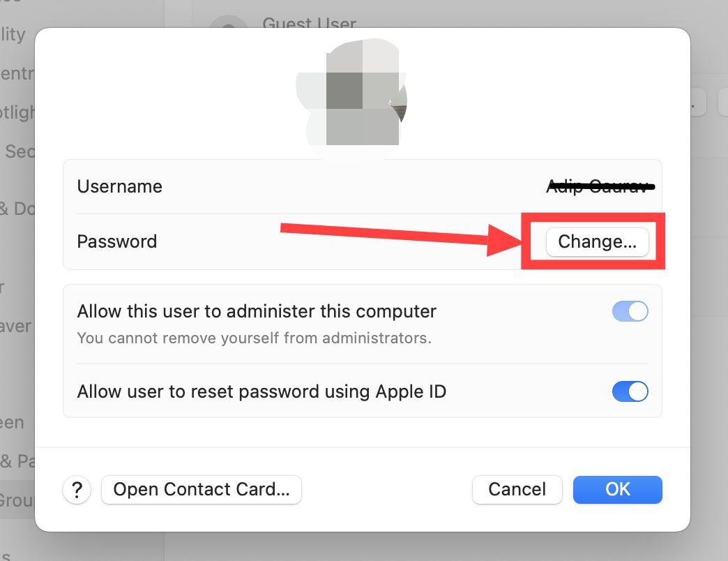Confirm the dialog with OK
Image resolution: width=728 pixels, height=561 pixels.
(618, 490)
